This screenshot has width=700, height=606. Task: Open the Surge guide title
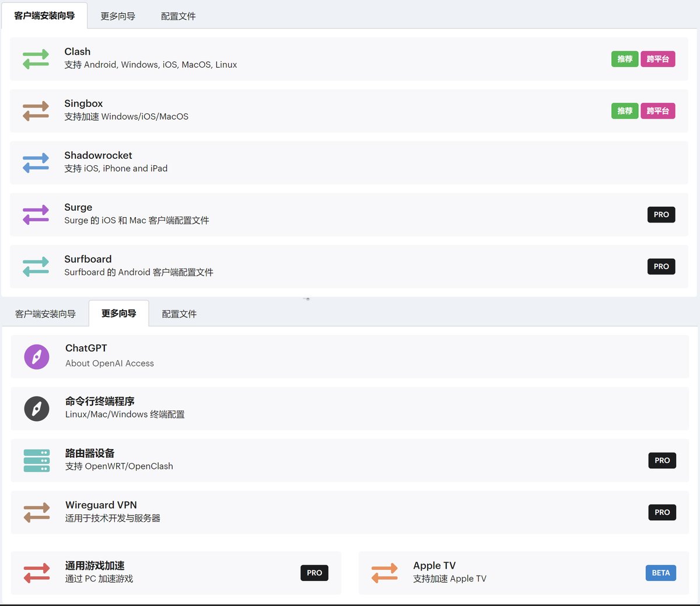point(78,207)
